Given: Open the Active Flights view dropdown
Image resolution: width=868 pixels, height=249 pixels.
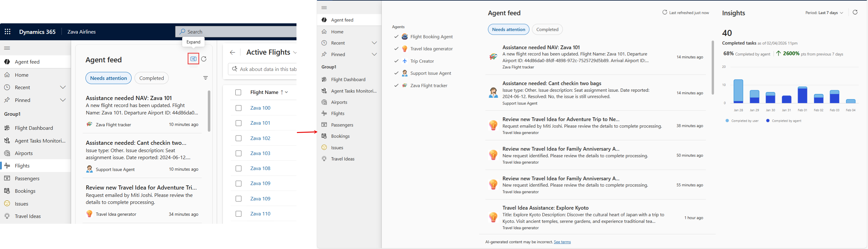Looking at the screenshot, I should (x=295, y=52).
